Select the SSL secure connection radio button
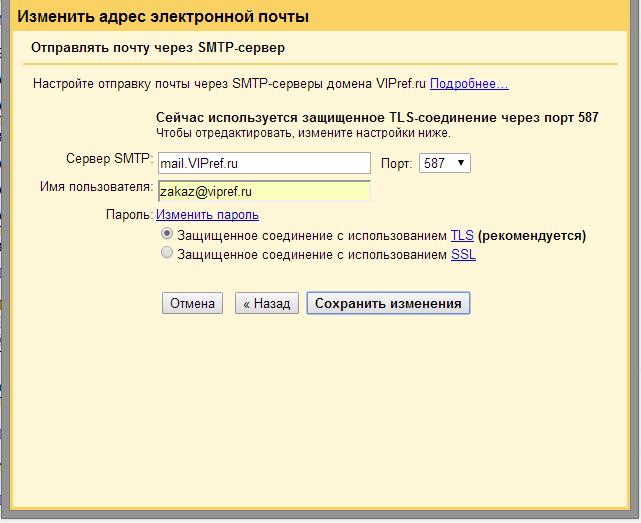This screenshot has height=523, width=641. coord(166,255)
